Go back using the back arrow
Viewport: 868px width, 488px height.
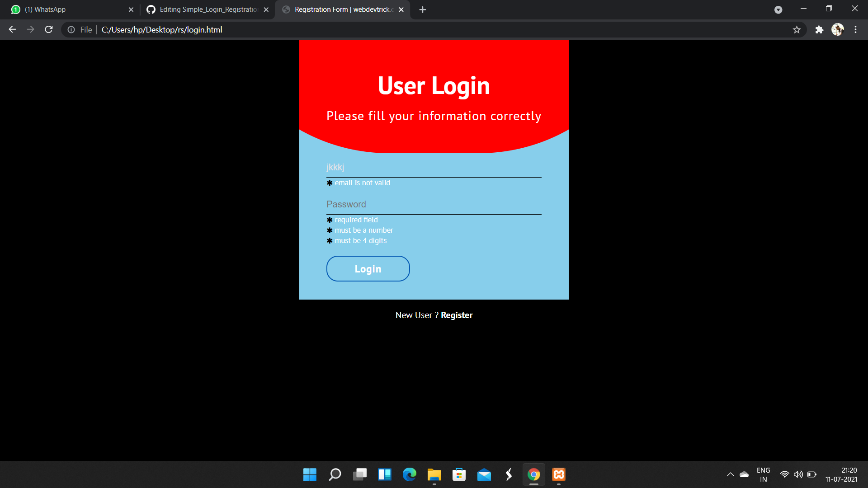point(12,30)
